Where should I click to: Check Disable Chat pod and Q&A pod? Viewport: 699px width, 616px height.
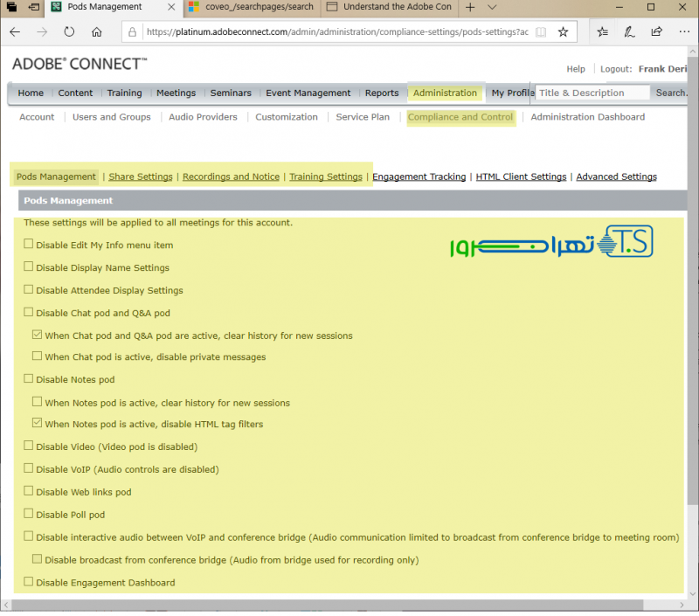pyautogui.click(x=29, y=312)
